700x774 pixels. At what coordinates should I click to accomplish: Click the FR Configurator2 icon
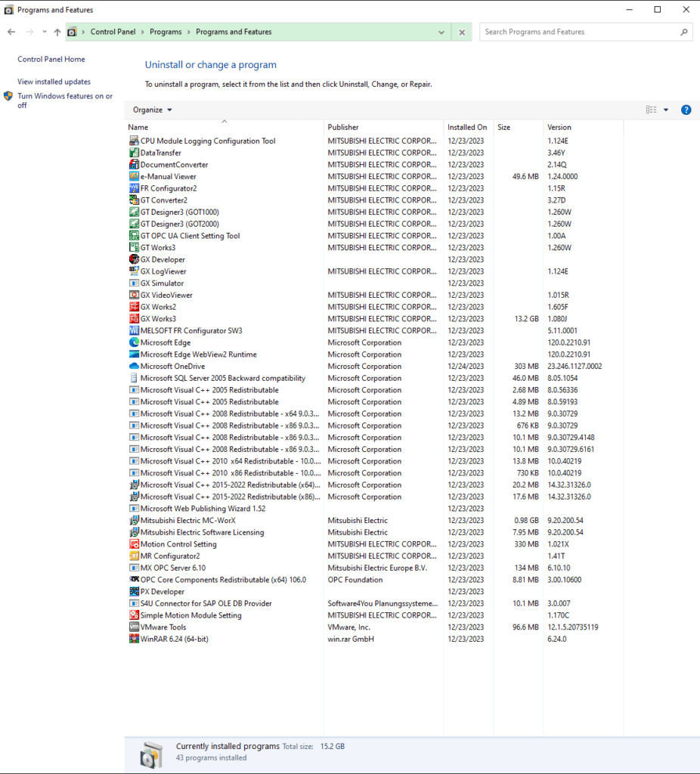[x=134, y=188]
